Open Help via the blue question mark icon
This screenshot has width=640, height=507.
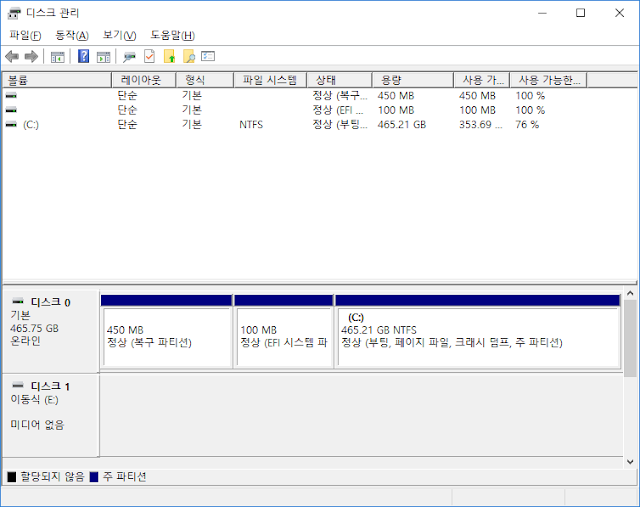pyautogui.click(x=83, y=56)
